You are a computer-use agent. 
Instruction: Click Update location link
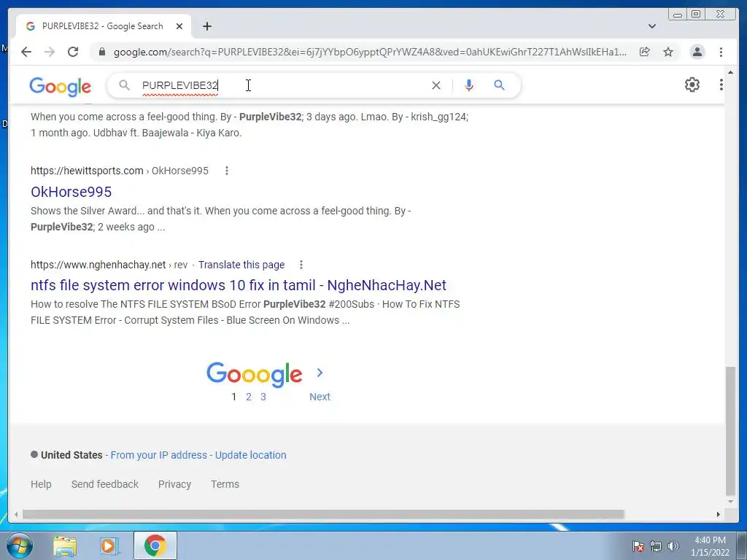pyautogui.click(x=251, y=455)
